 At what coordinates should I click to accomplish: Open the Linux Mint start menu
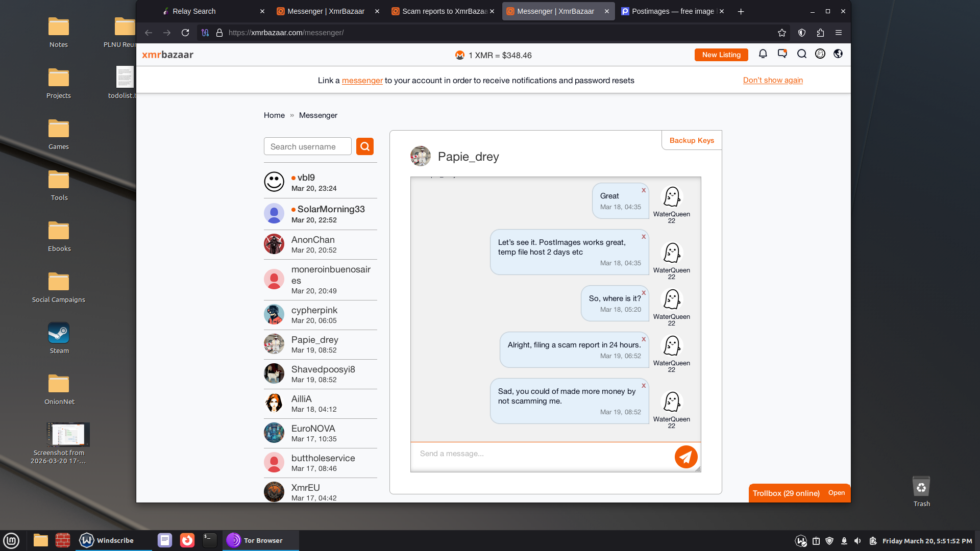11,540
